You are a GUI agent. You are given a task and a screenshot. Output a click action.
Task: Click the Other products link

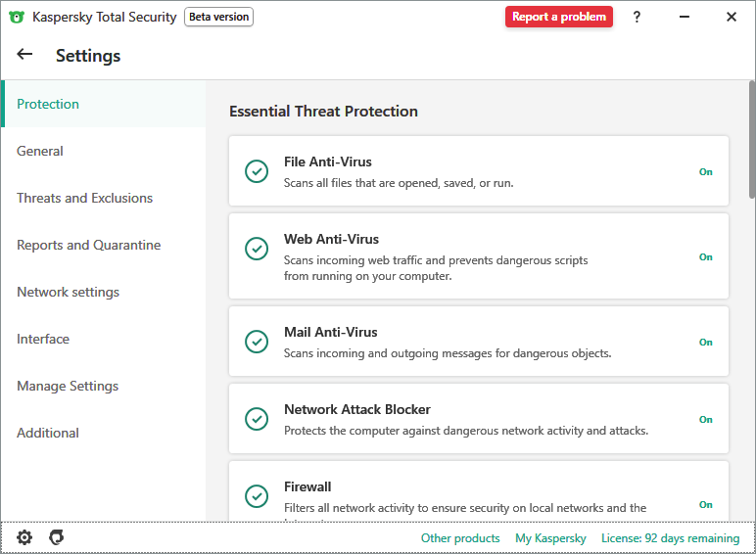coord(460,538)
